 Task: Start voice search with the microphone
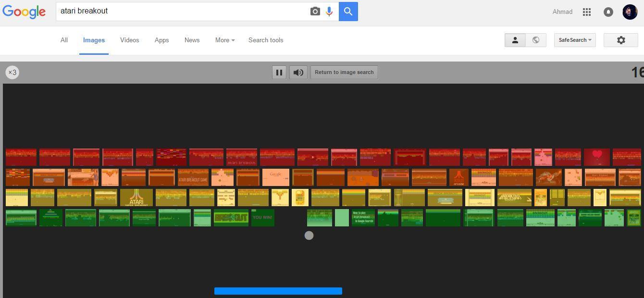[x=329, y=12]
